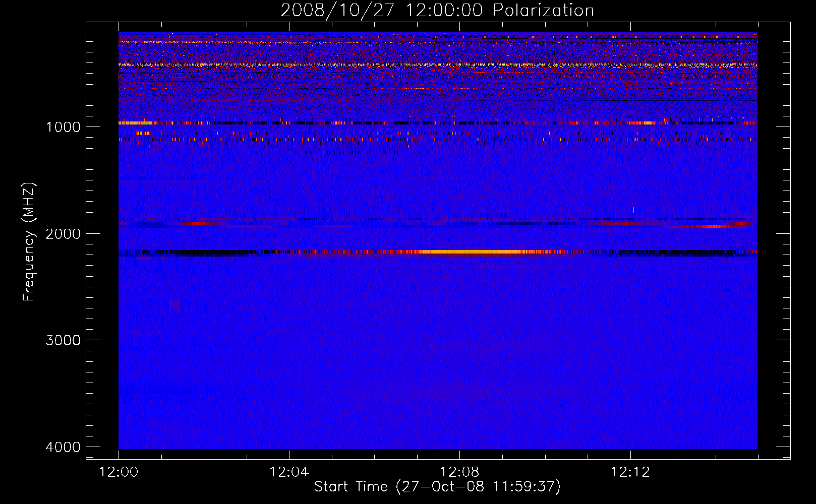Click the 12:04 time tick label
Image resolution: width=816 pixels, height=504 pixels.
pos(289,472)
